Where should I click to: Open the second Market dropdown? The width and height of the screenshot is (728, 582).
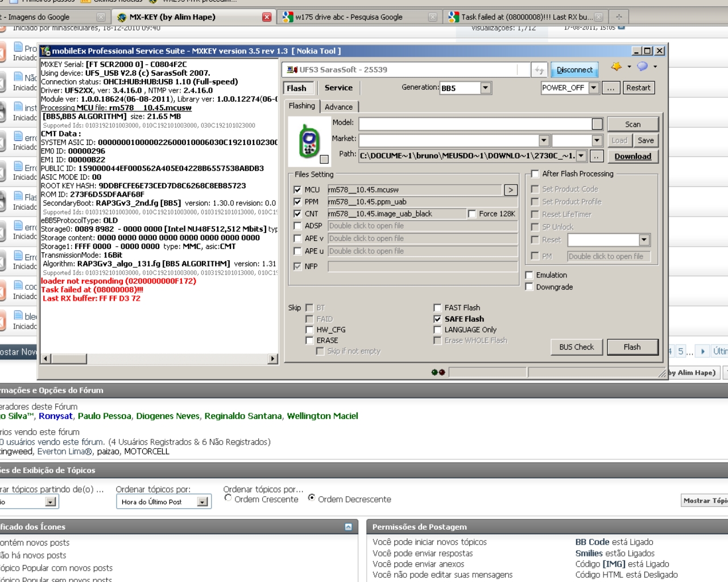[597, 140]
